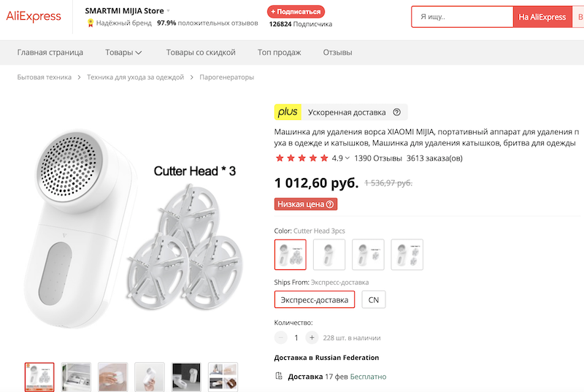
Task: Expand the Товары dropdown menu
Action: coord(123,53)
